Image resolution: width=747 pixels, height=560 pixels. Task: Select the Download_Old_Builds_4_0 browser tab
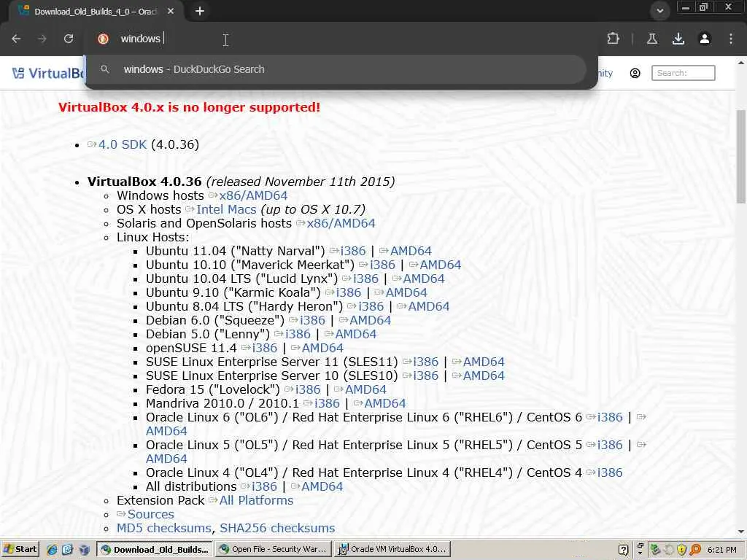[x=96, y=12]
